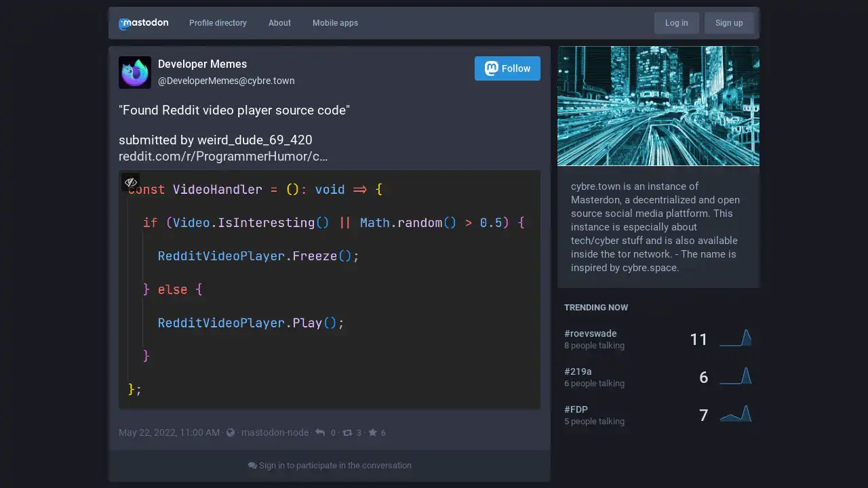Click the "5 people talking" text
The height and width of the screenshot is (488, 868).
[594, 422]
